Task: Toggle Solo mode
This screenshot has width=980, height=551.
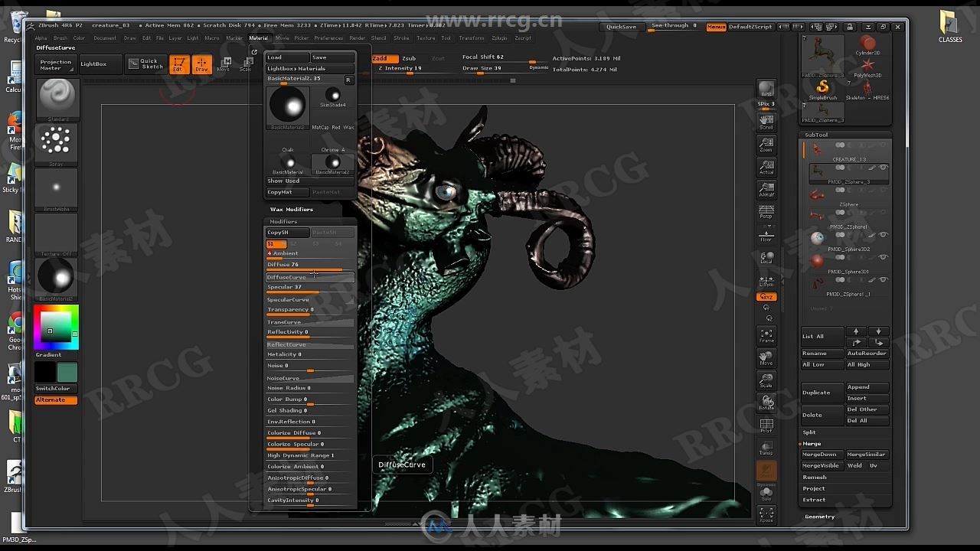Action: (x=766, y=494)
